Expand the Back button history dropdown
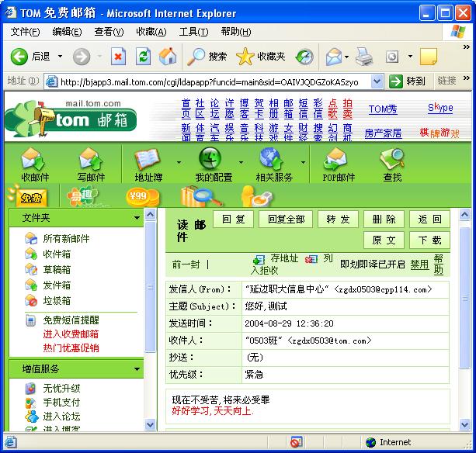Image resolution: width=476 pixels, height=453 pixels. (61, 56)
